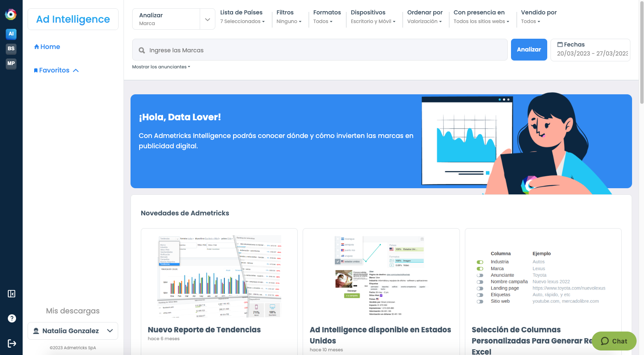
Task: Collapse the Favoritos section chevron
Action: click(76, 70)
